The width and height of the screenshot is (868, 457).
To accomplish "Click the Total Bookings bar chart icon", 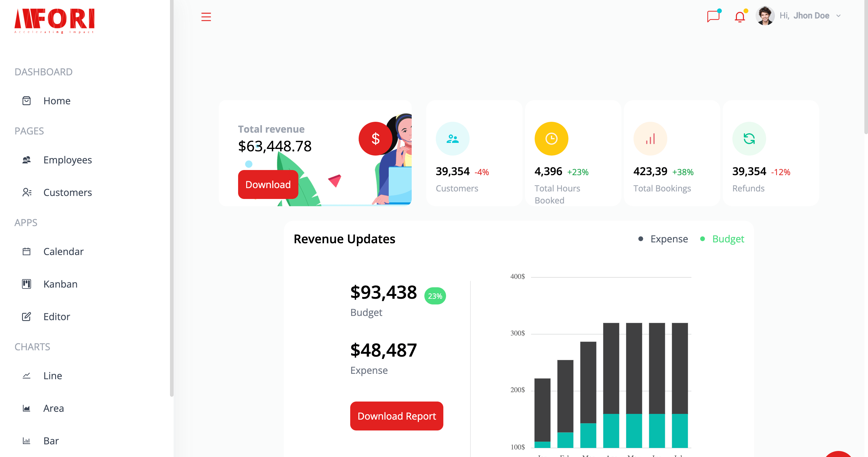I will click(x=650, y=138).
